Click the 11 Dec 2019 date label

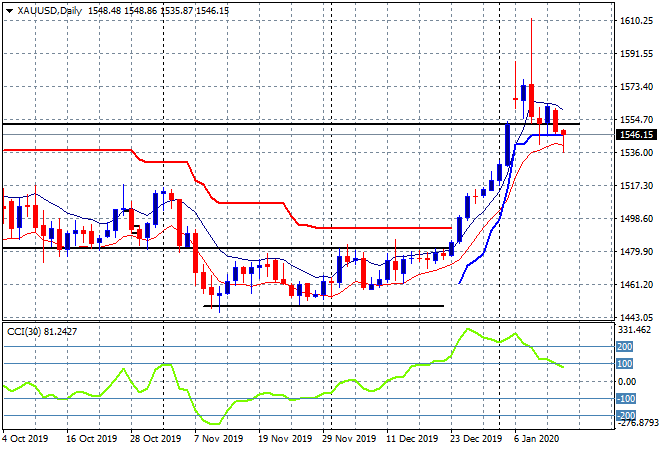pyautogui.click(x=412, y=439)
